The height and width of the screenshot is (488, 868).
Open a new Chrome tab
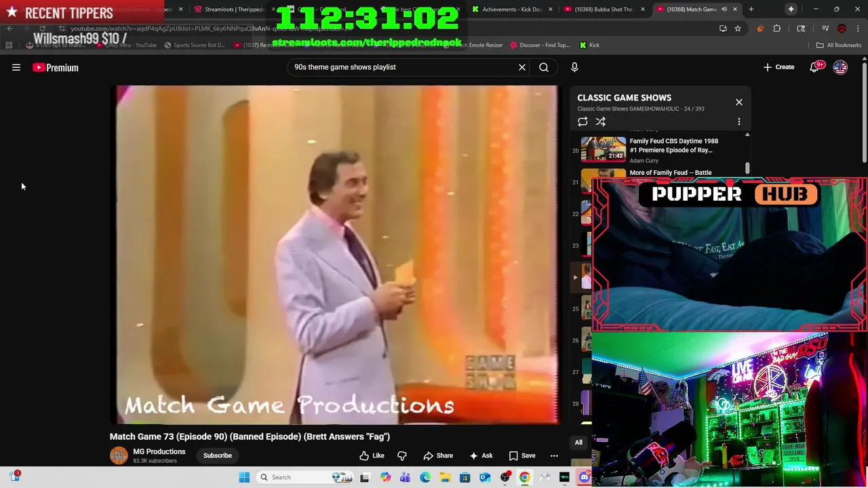tap(751, 9)
